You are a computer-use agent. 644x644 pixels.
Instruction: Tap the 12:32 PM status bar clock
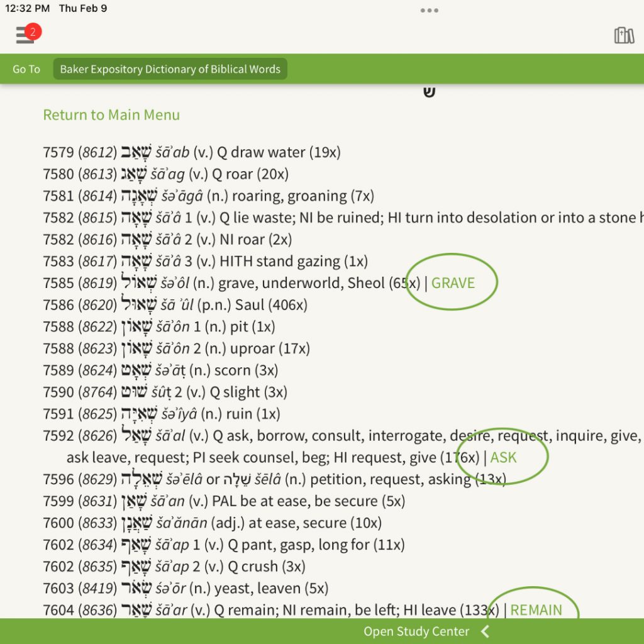coord(27,8)
